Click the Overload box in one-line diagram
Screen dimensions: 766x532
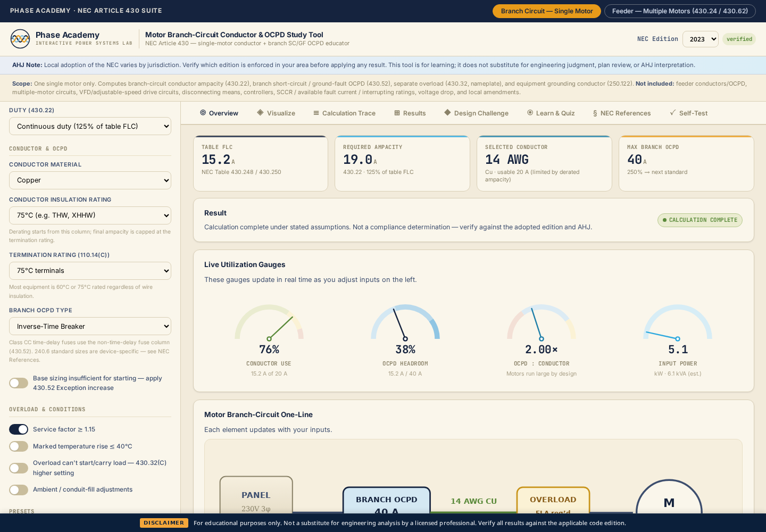[553, 500]
